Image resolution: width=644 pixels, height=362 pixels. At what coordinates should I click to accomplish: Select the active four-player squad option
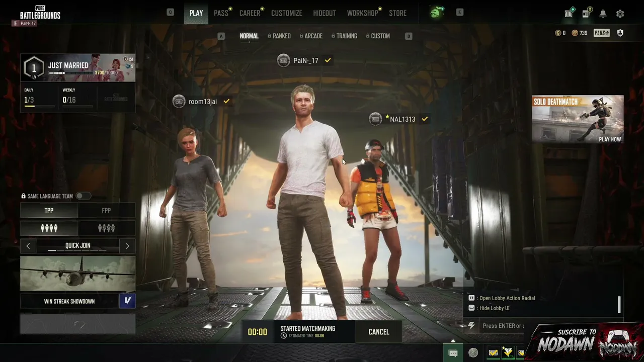[x=49, y=228]
